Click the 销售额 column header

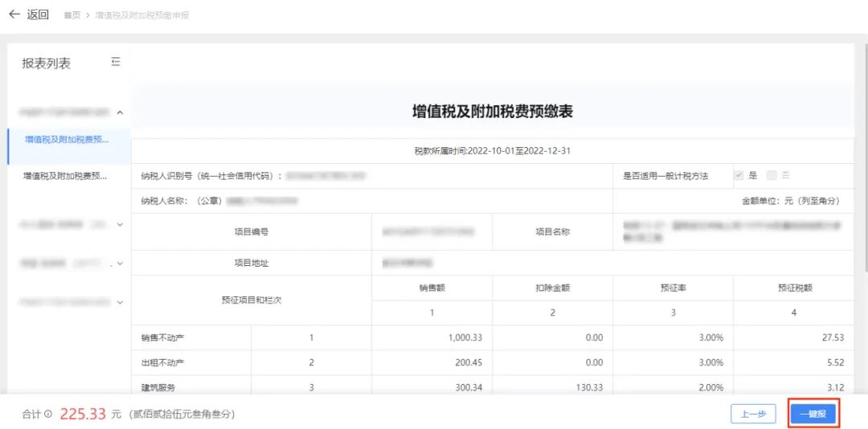[x=432, y=288]
